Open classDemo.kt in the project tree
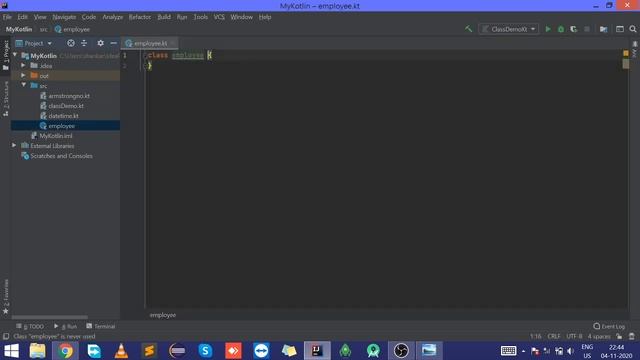The height and width of the screenshot is (360, 640). (x=66, y=106)
